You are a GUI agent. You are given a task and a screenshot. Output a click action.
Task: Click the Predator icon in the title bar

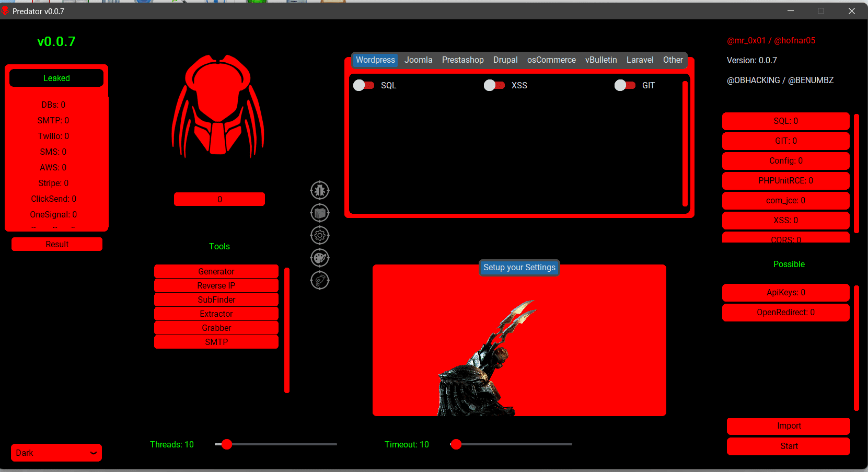(6, 10)
